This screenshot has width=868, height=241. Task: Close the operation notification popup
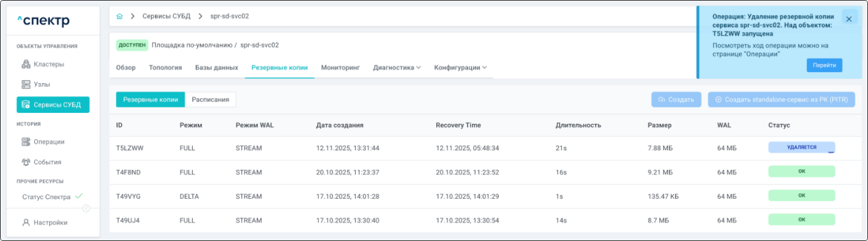[848, 19]
